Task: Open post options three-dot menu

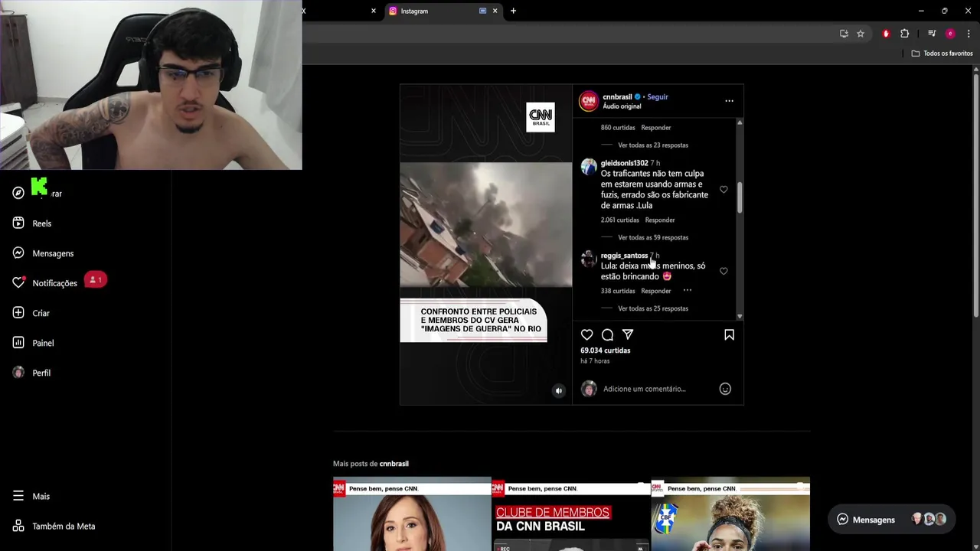Action: [x=729, y=101]
